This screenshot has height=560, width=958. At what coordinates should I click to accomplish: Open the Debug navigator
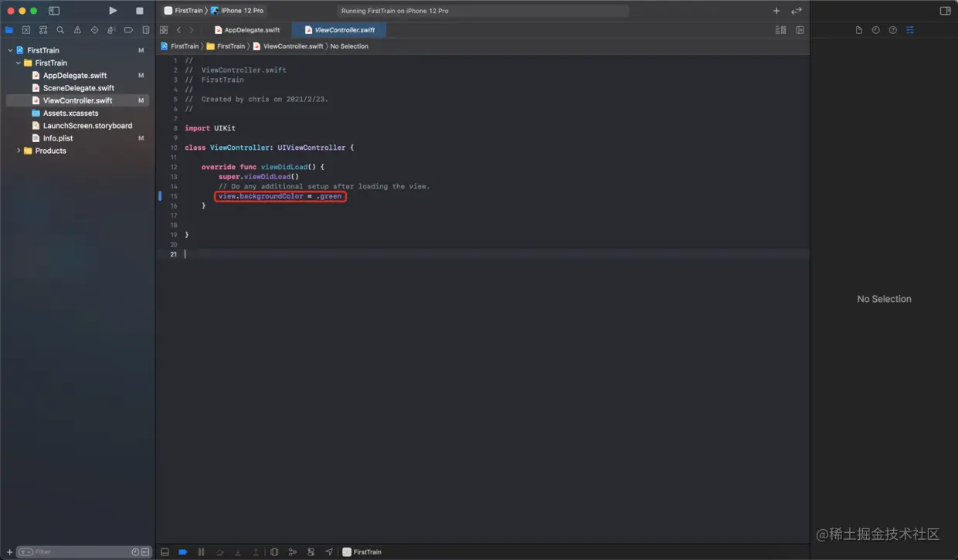[111, 30]
